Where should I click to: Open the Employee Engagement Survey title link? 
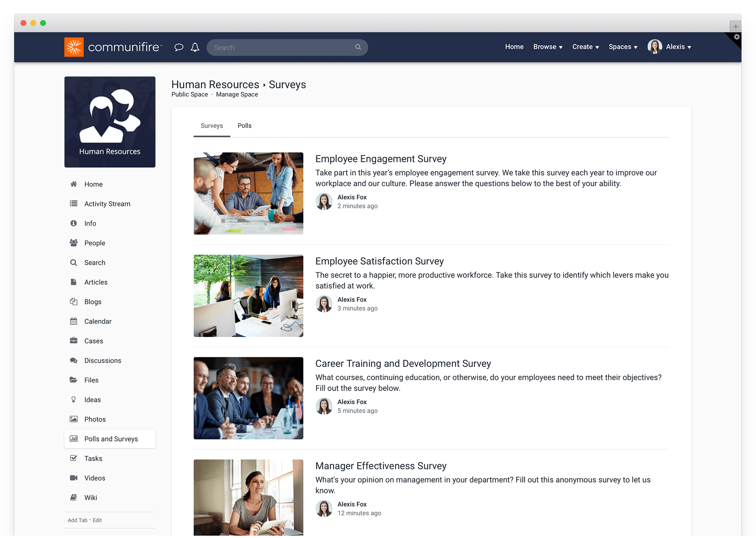coord(381,159)
